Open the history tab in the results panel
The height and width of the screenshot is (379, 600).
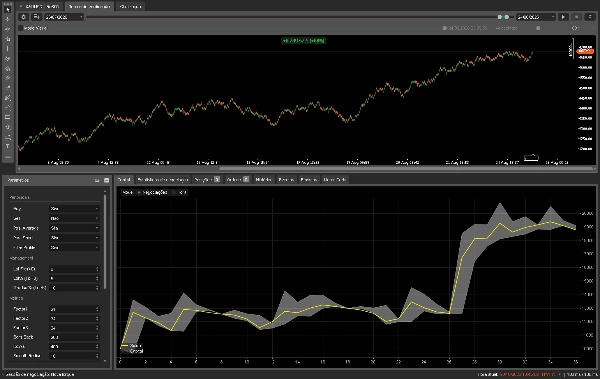coord(263,179)
